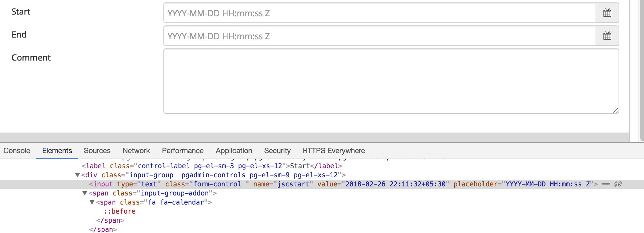
Task: Switch to the Console tab
Action: [x=17, y=151]
